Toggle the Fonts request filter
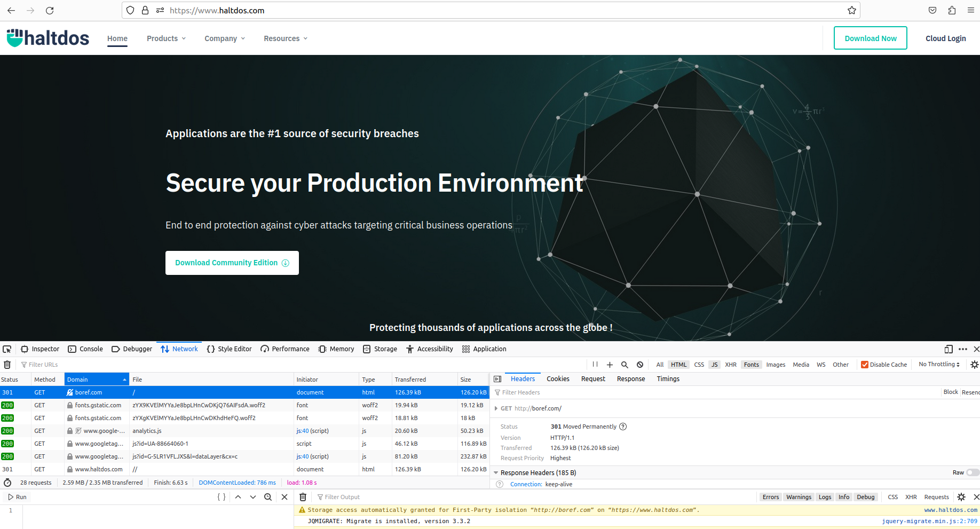 pos(751,365)
